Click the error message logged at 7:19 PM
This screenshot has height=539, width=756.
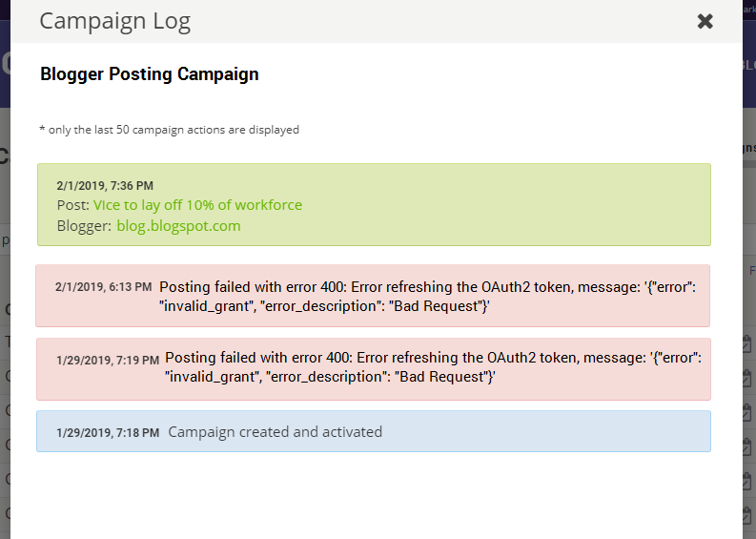pos(432,367)
